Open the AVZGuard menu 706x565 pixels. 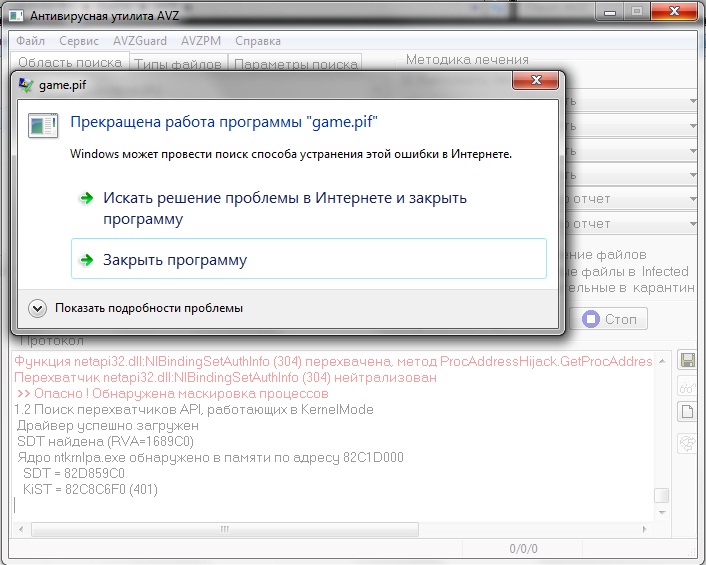click(140, 41)
